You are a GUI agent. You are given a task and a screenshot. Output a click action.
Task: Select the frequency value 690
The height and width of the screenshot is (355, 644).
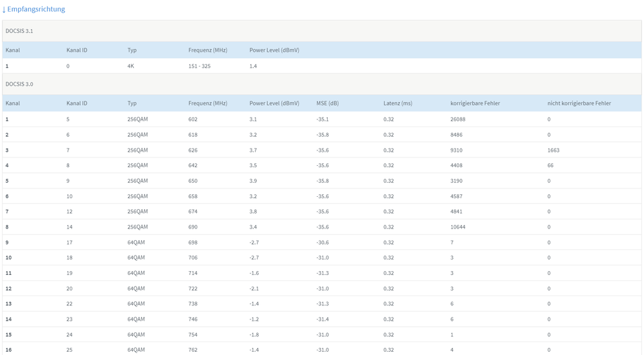tap(193, 227)
